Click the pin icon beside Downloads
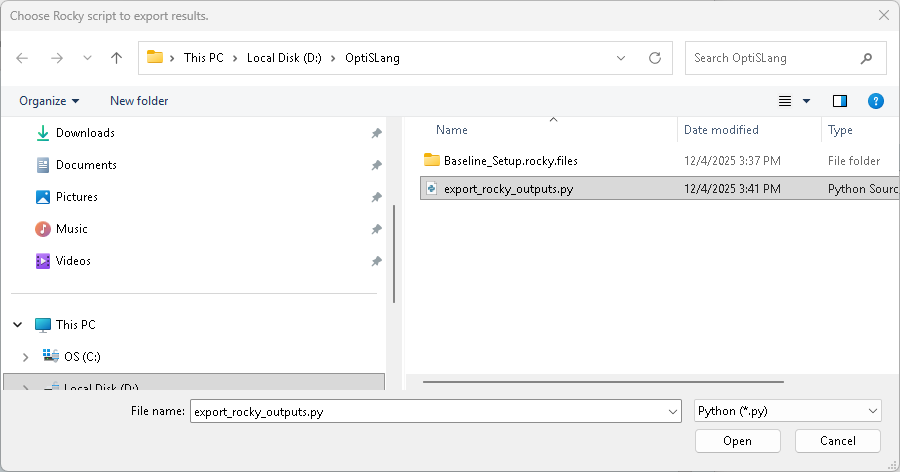This screenshot has height=472, width=900. 377,133
